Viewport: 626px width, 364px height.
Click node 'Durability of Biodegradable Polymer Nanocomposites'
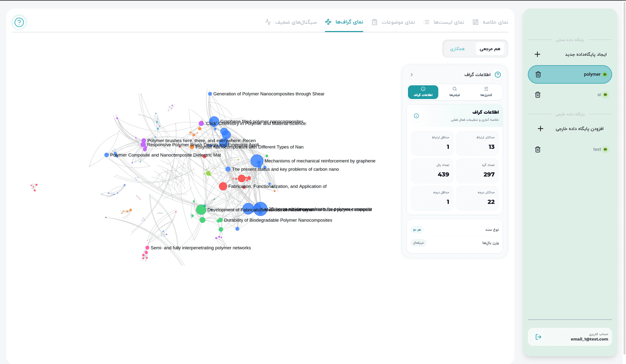pos(220,220)
